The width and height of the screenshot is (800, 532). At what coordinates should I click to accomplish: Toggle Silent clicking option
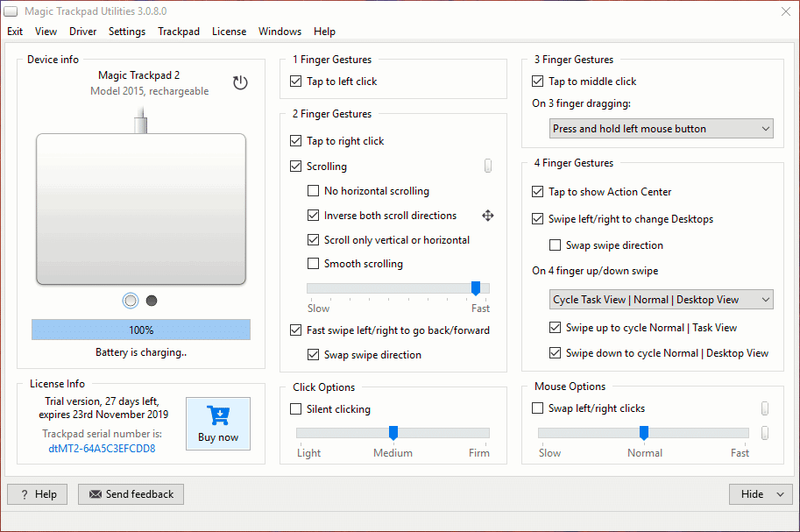296,409
